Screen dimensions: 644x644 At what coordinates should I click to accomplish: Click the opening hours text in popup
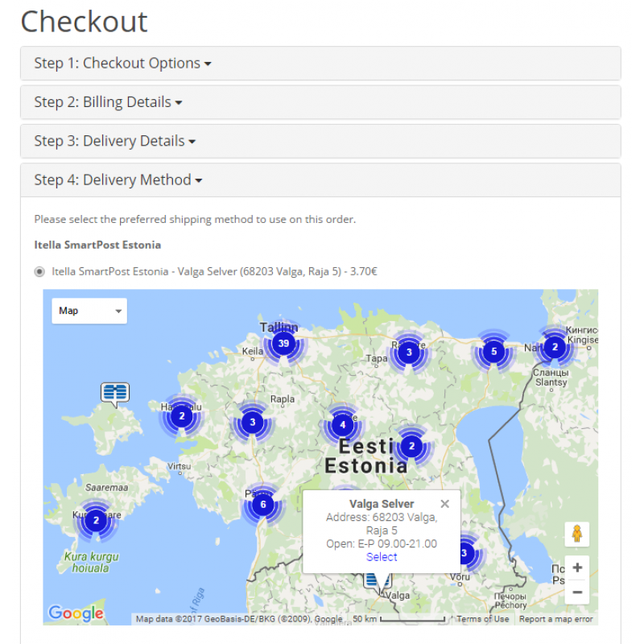click(x=382, y=544)
